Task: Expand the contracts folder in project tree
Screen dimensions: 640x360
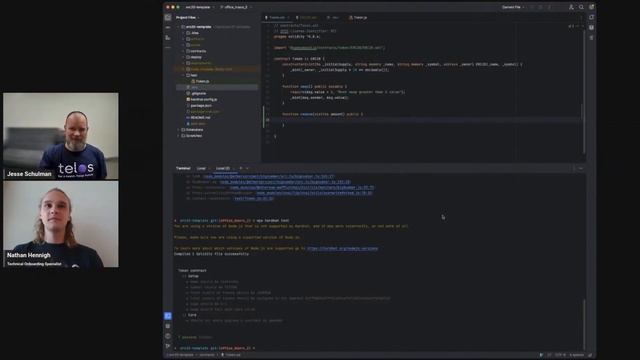Action: [x=183, y=51]
